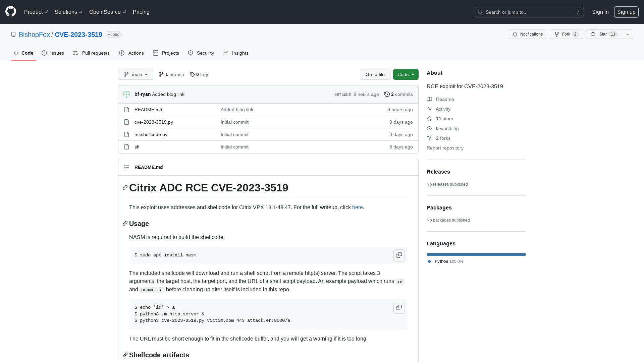The width and height of the screenshot is (644, 362).
Task: Switch to the Actions tab
Action: 131,53
